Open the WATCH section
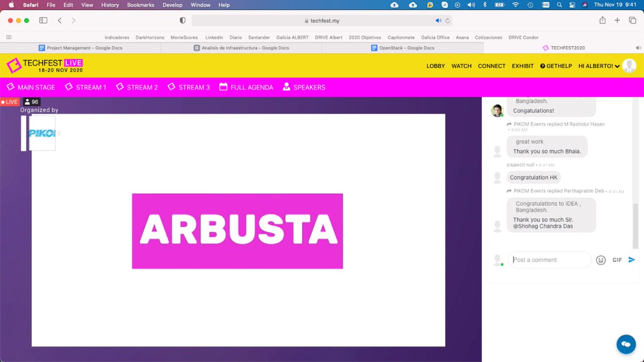This screenshot has height=362, width=644. point(462,66)
